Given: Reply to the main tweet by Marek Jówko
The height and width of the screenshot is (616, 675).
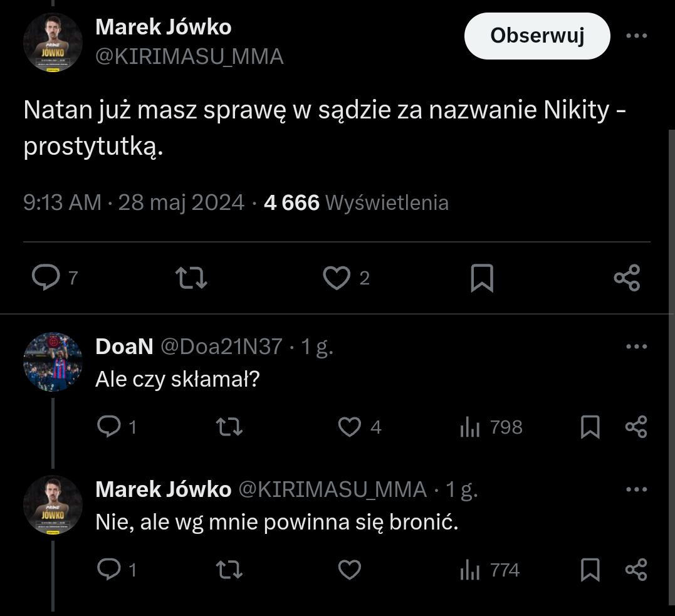Looking at the screenshot, I should [45, 278].
